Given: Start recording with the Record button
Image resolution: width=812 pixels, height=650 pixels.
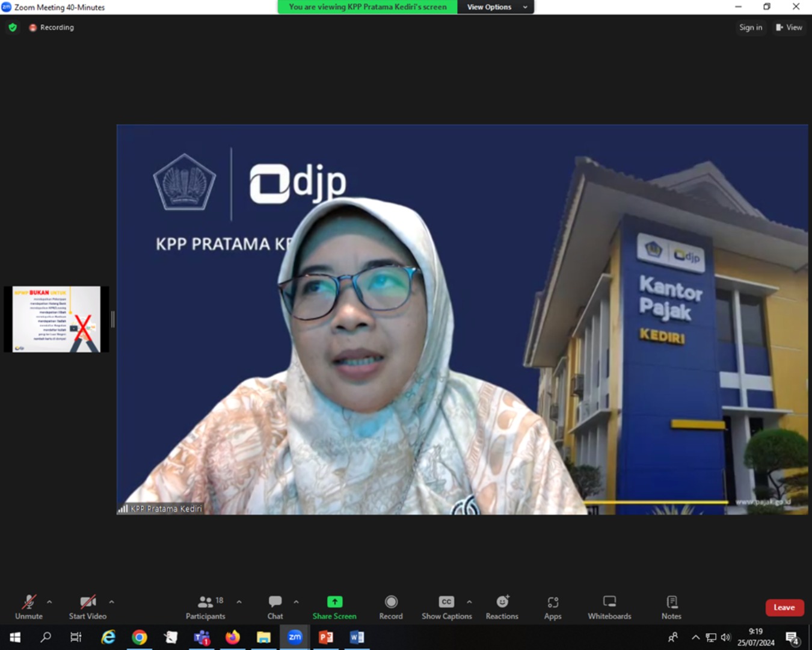Looking at the screenshot, I should 391,607.
